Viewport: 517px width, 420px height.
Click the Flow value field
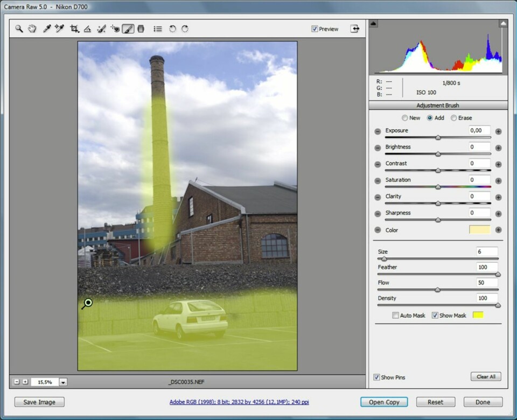coord(487,283)
